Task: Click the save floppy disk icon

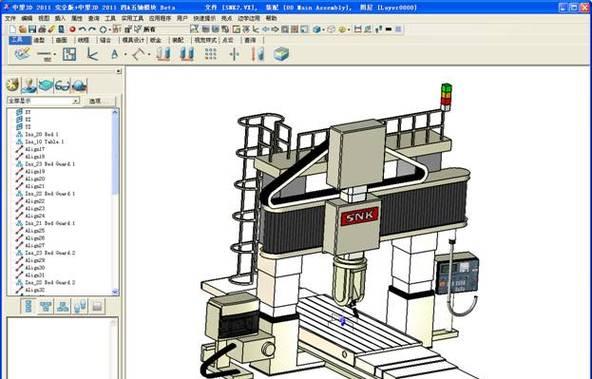Action: point(32,29)
